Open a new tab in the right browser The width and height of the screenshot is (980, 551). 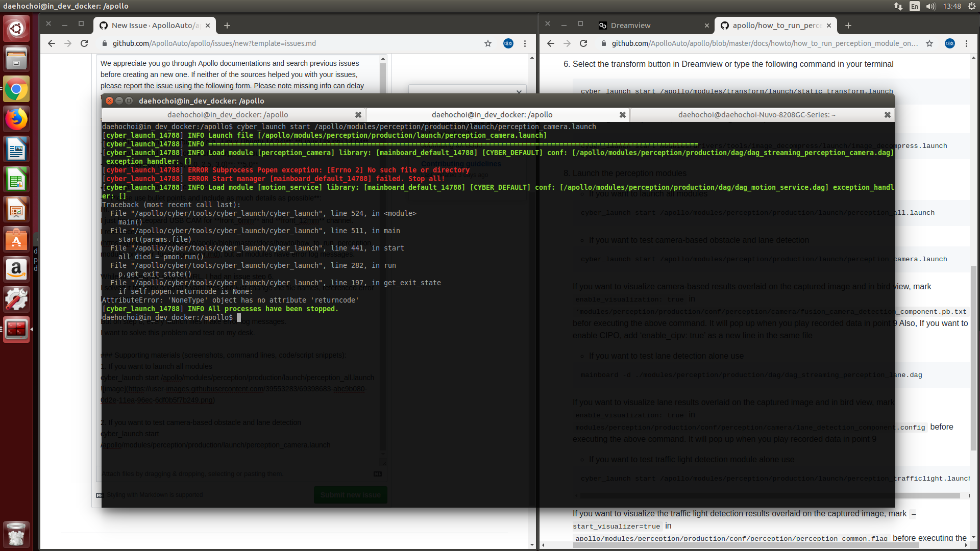(x=848, y=26)
